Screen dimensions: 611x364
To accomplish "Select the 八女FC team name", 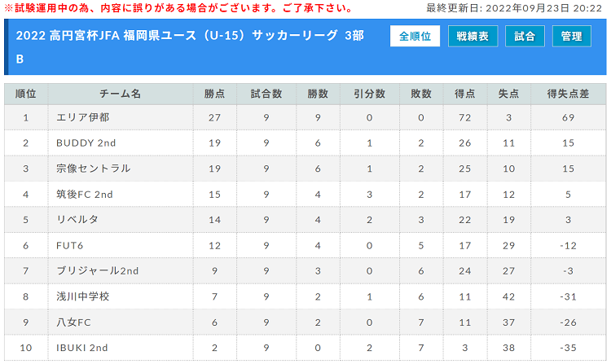I will coord(73,322).
